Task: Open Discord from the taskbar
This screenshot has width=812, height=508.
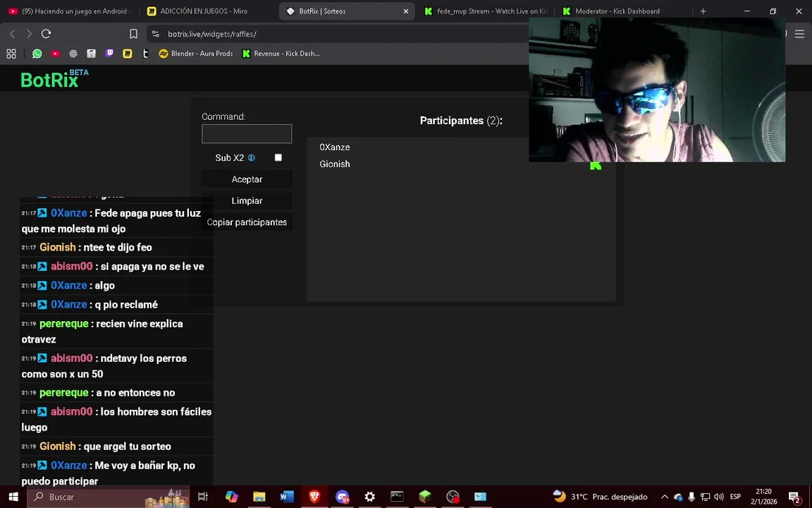Action: 342,497
